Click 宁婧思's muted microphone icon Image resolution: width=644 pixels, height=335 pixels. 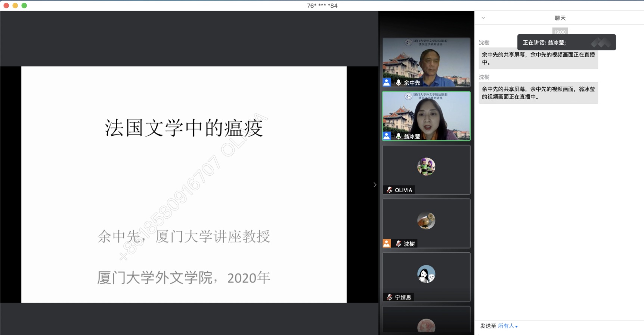[389, 297]
